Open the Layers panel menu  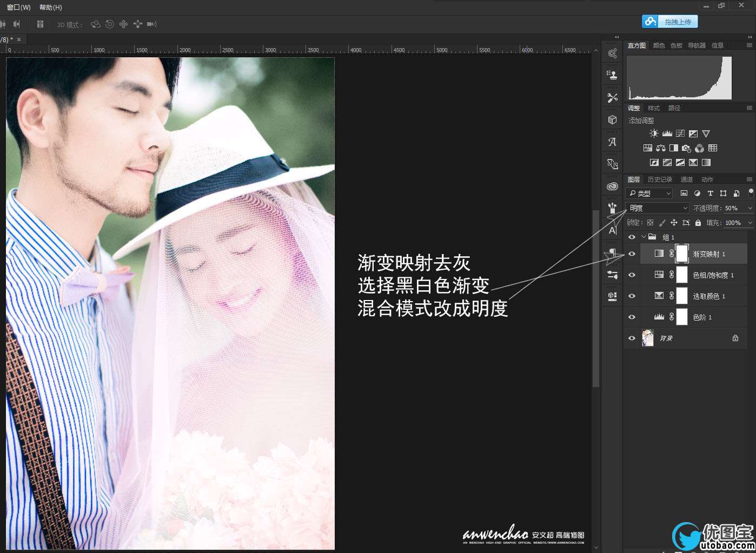(x=749, y=179)
